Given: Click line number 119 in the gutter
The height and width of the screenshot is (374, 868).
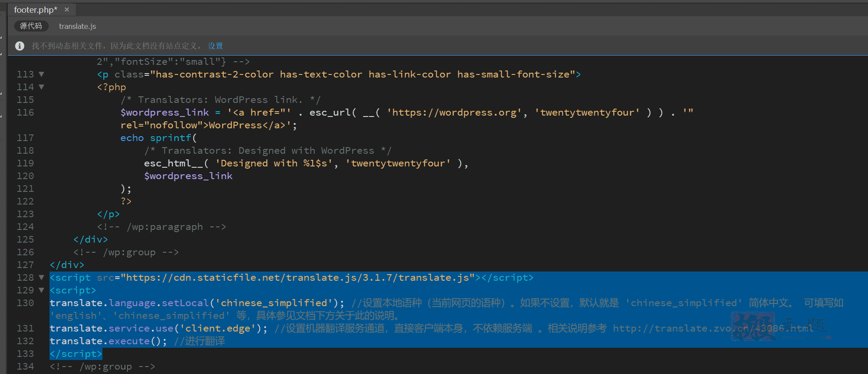Looking at the screenshot, I should tap(25, 163).
